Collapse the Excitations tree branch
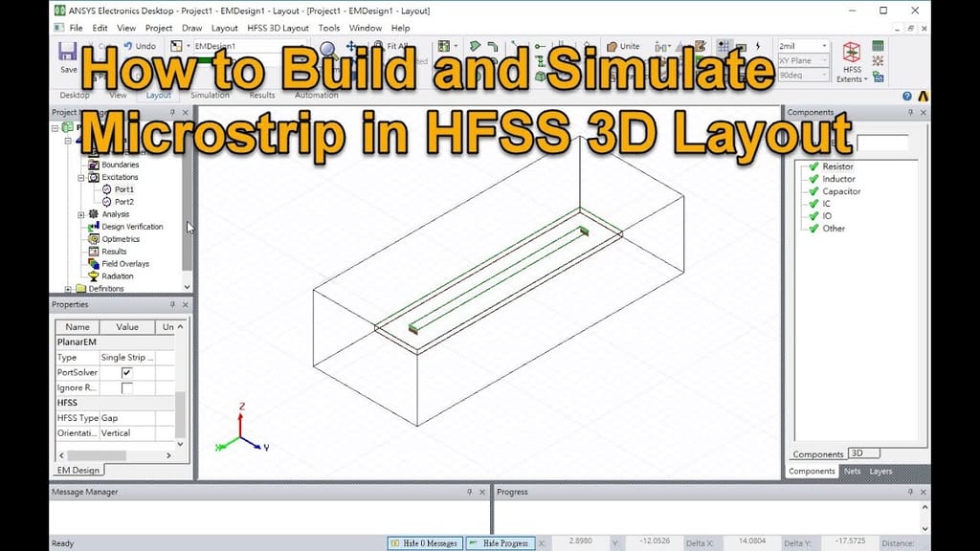 pyautogui.click(x=82, y=176)
